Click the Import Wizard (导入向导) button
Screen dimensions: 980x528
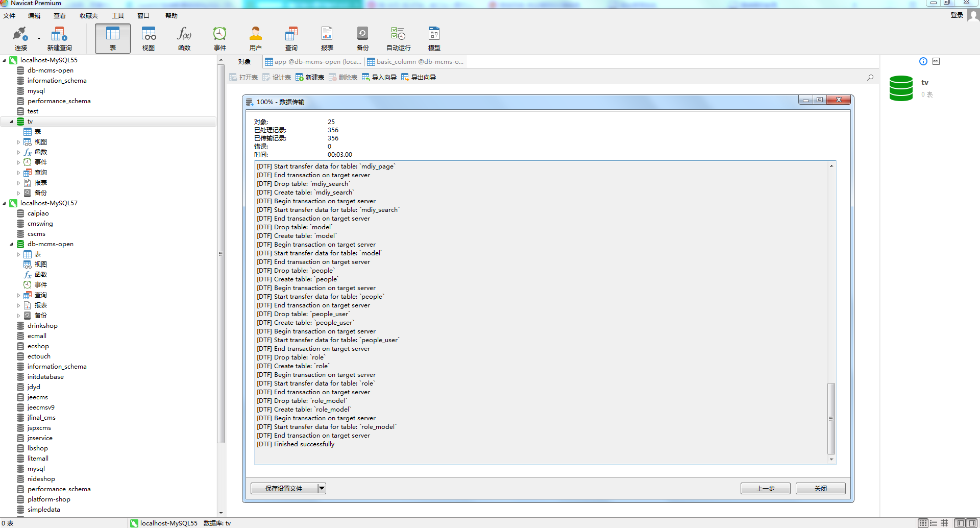pyautogui.click(x=379, y=77)
